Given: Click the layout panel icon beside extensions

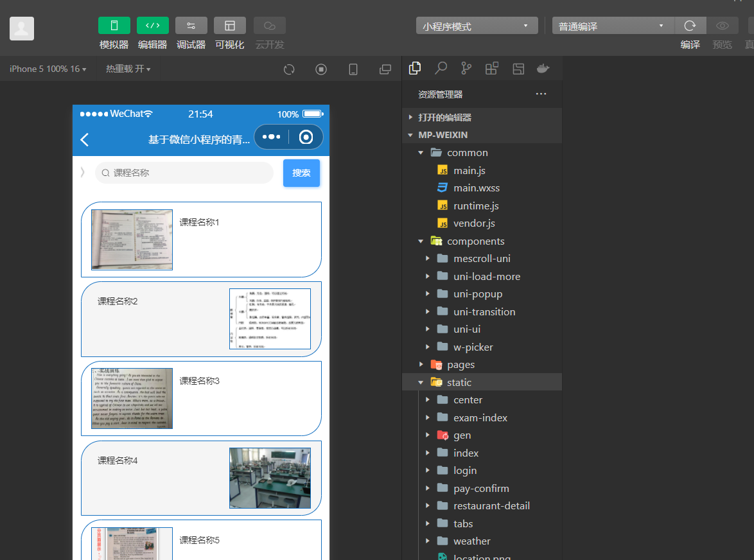Looking at the screenshot, I should 518,69.
